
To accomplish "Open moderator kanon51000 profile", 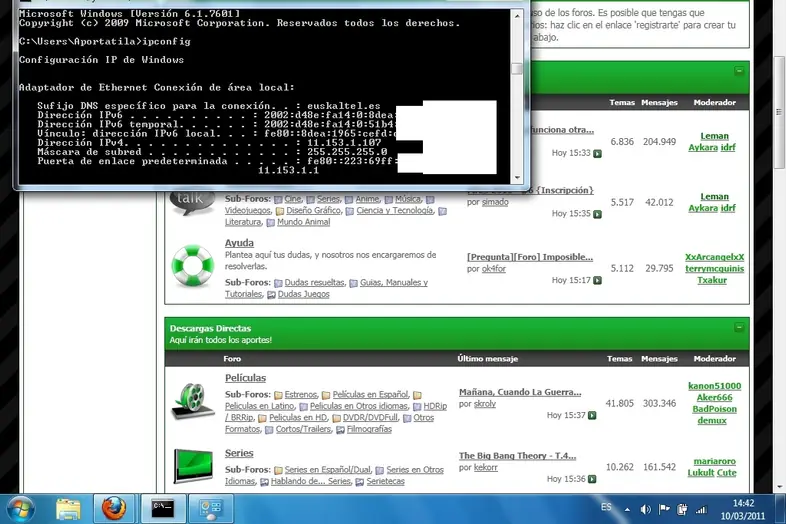I will click(x=715, y=386).
